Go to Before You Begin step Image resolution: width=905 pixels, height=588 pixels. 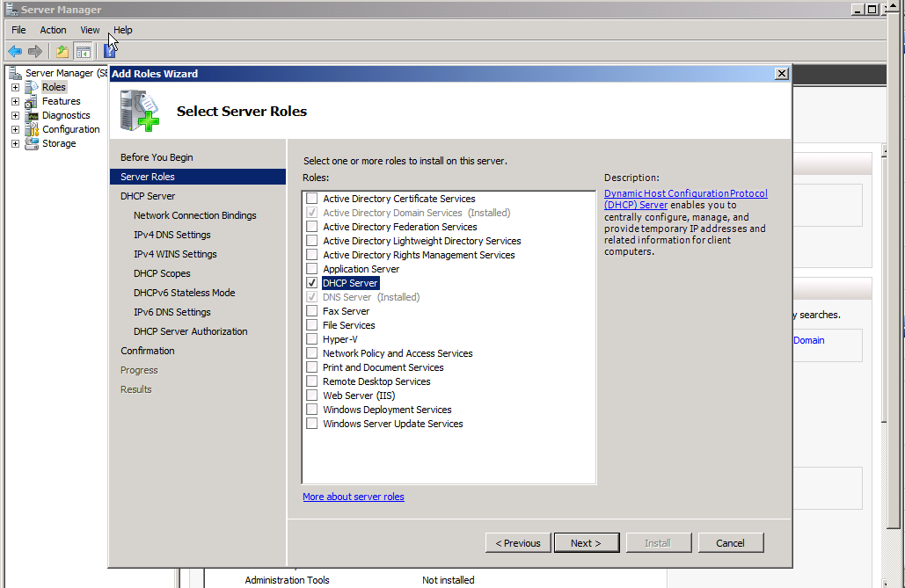pyautogui.click(x=157, y=157)
